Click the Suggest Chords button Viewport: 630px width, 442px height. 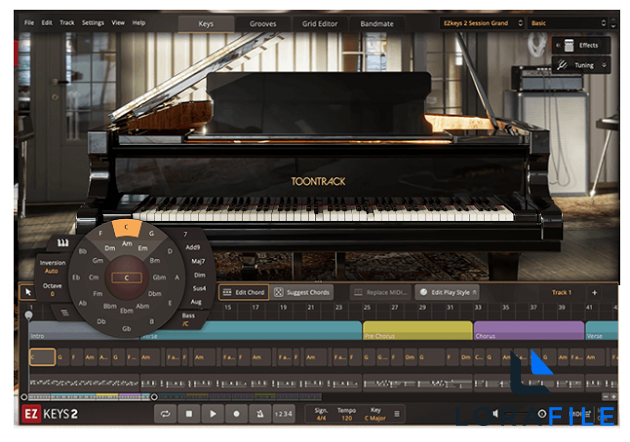pyautogui.click(x=302, y=293)
